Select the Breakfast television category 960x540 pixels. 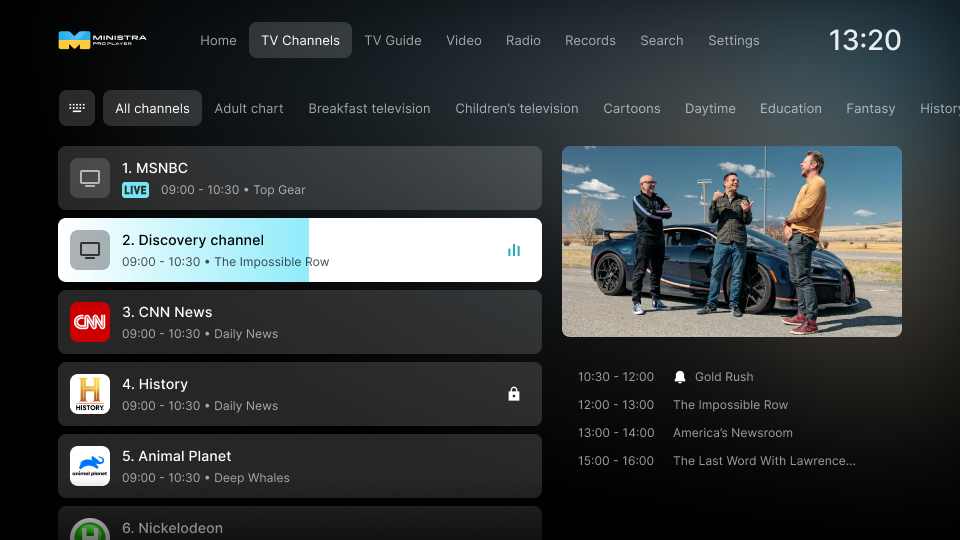point(369,108)
